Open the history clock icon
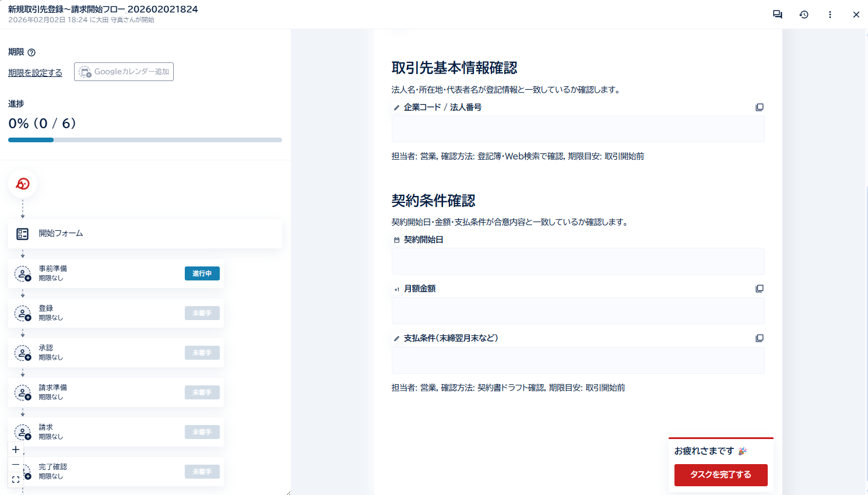868x495 pixels. click(x=804, y=15)
